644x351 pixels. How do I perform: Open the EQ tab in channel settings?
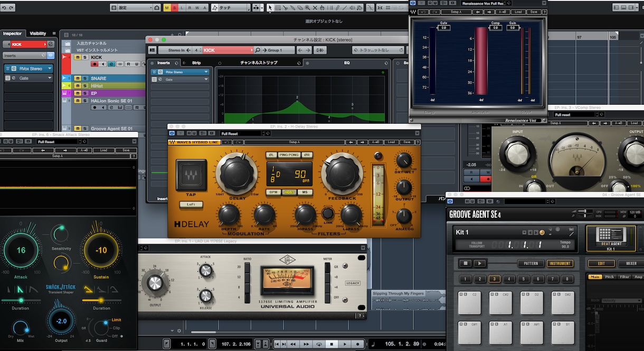pos(347,63)
